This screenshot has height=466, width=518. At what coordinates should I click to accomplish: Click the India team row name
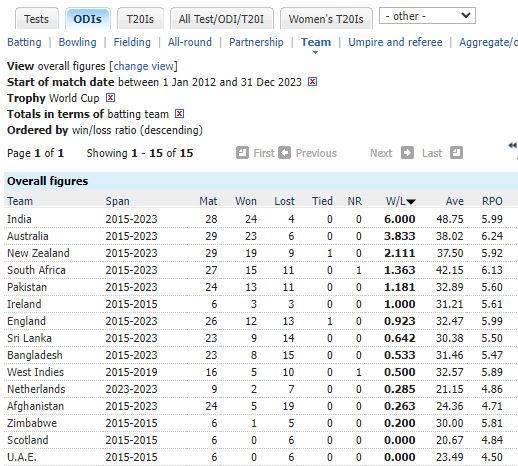[19, 219]
